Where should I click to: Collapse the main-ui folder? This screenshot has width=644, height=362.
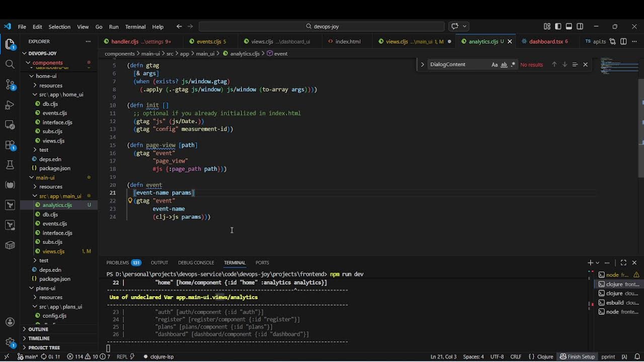(45, 177)
